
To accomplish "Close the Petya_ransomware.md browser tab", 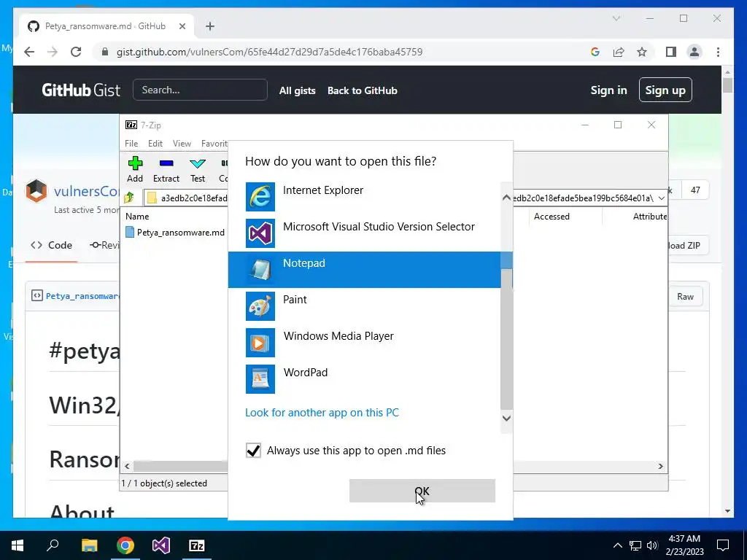I will [182, 26].
